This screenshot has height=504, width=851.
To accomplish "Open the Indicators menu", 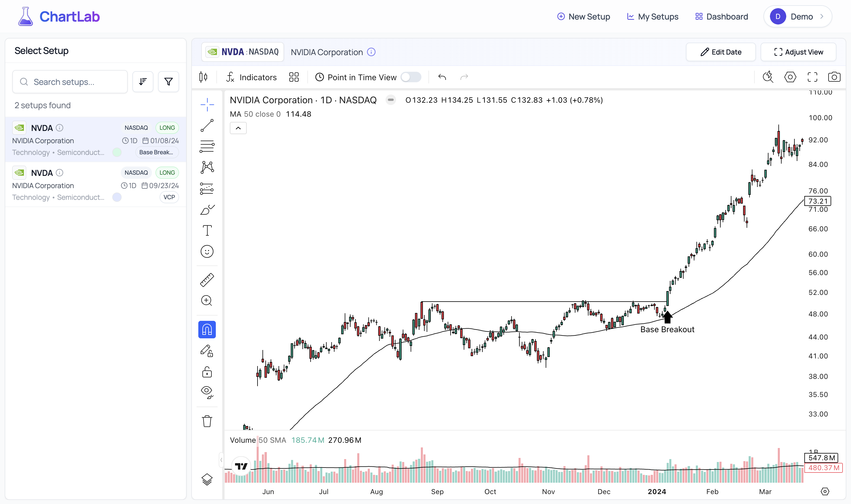I will click(x=251, y=77).
